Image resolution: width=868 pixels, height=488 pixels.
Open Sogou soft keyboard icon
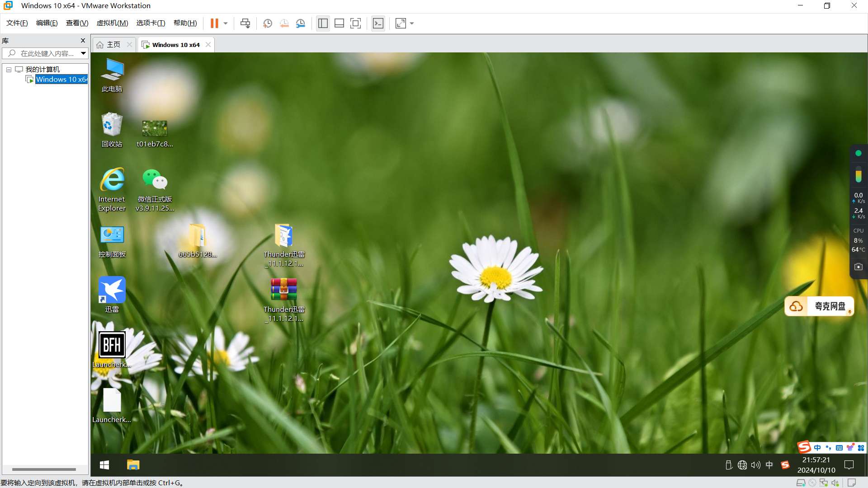pos(839,448)
